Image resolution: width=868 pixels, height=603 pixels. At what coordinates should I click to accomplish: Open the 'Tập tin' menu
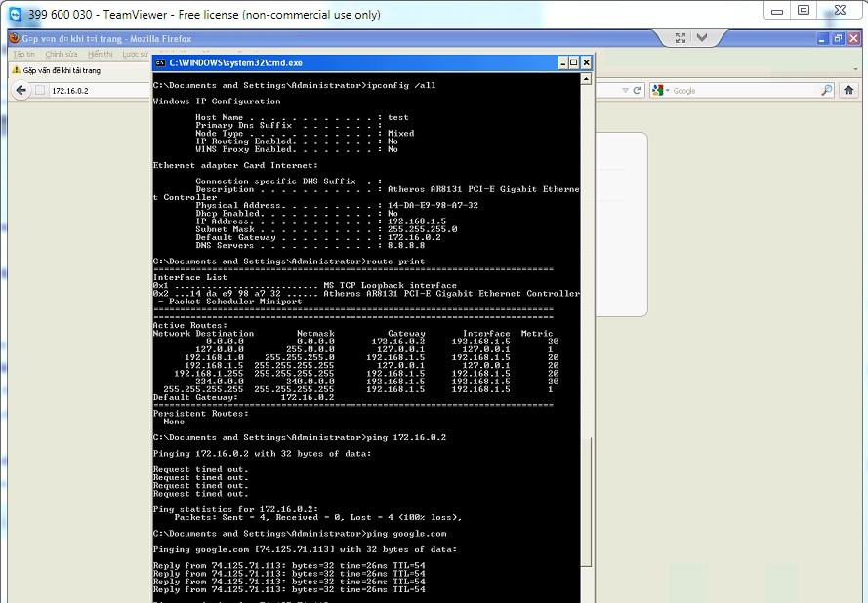(24, 55)
